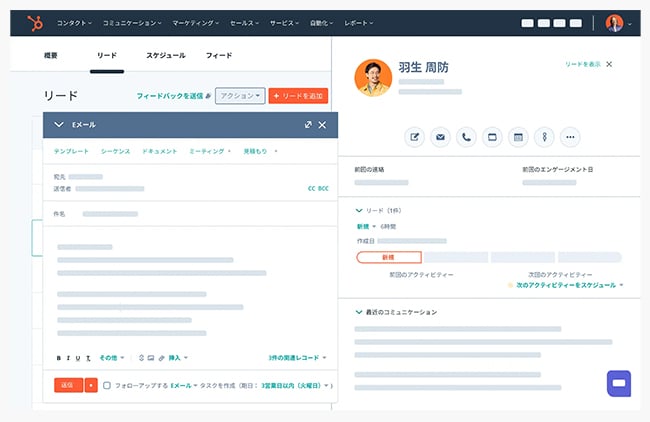Select the リード tab
Image resolution: width=650 pixels, height=422 pixels.
(x=107, y=55)
